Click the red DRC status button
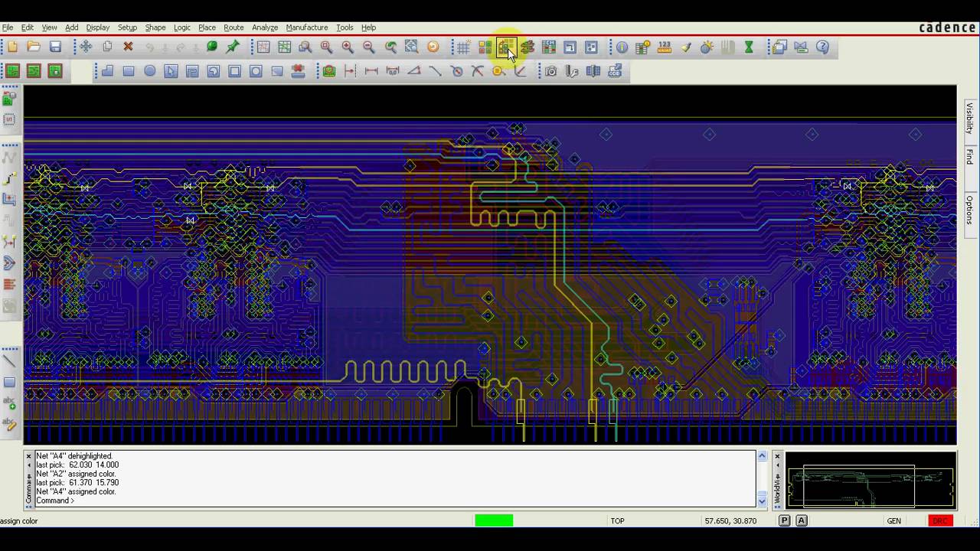This screenshot has height=551, width=980. click(x=940, y=520)
